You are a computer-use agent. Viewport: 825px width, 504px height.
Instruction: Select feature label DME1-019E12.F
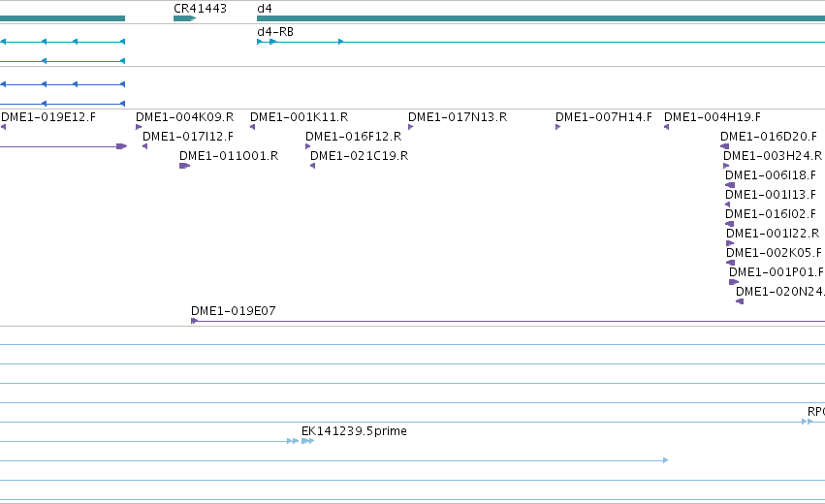(x=48, y=117)
